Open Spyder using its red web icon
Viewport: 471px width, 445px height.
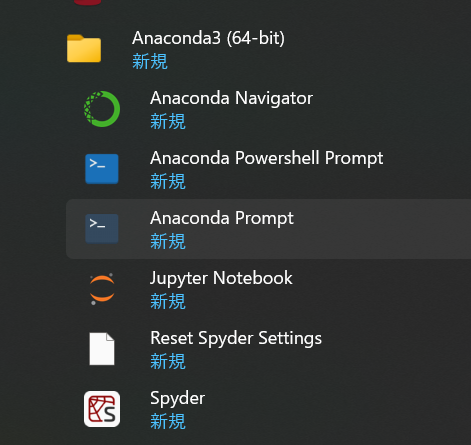pos(102,409)
